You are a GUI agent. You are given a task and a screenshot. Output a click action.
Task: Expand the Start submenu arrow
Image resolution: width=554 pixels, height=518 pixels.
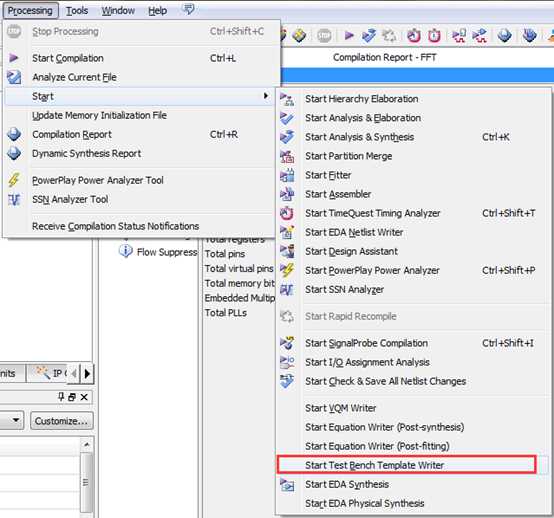(x=266, y=96)
